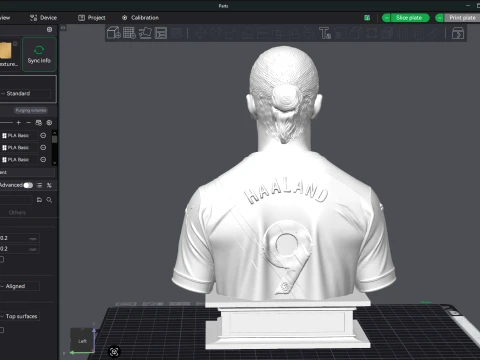Image resolution: width=480 pixels, height=360 pixels.
Task: Edit the second PLA Basic filament
Action: click(x=43, y=147)
